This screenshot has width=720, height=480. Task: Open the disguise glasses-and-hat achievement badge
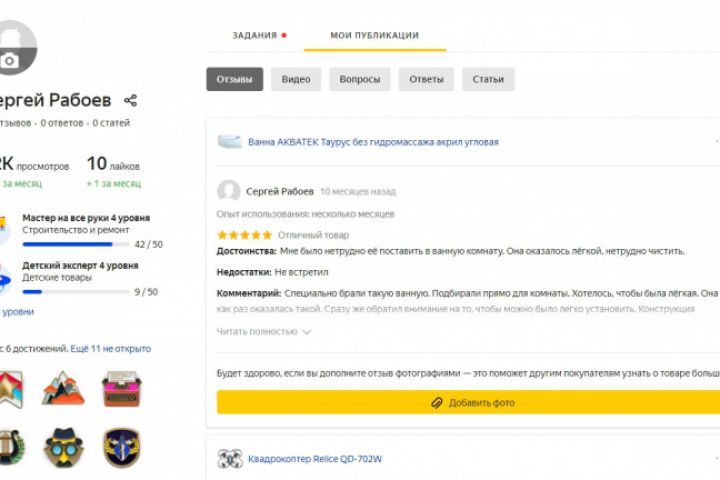[63, 448]
